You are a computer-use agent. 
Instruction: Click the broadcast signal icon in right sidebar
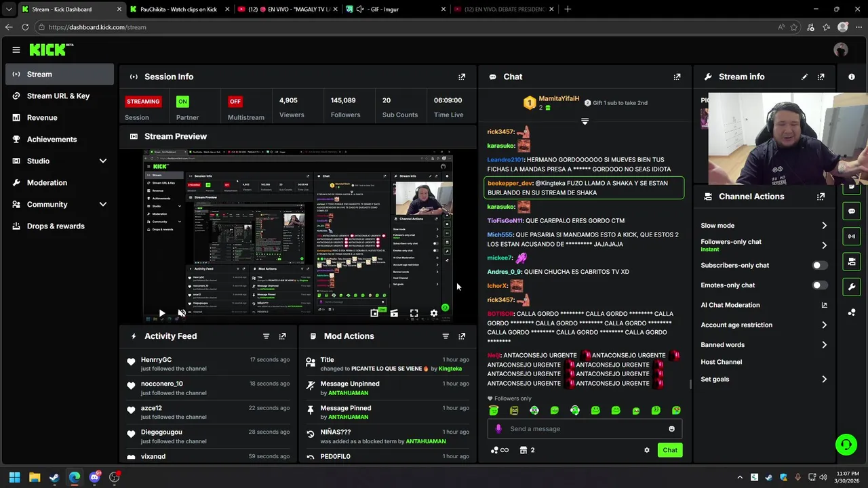point(852,236)
